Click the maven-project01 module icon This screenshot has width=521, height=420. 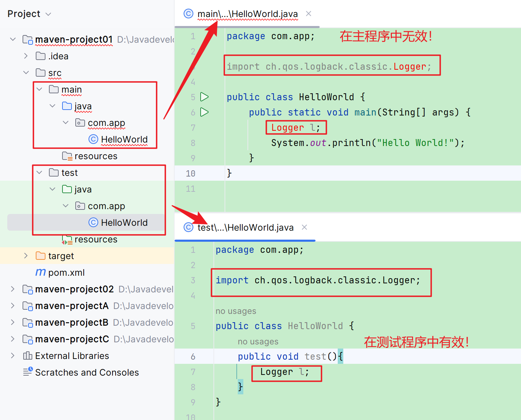27,40
